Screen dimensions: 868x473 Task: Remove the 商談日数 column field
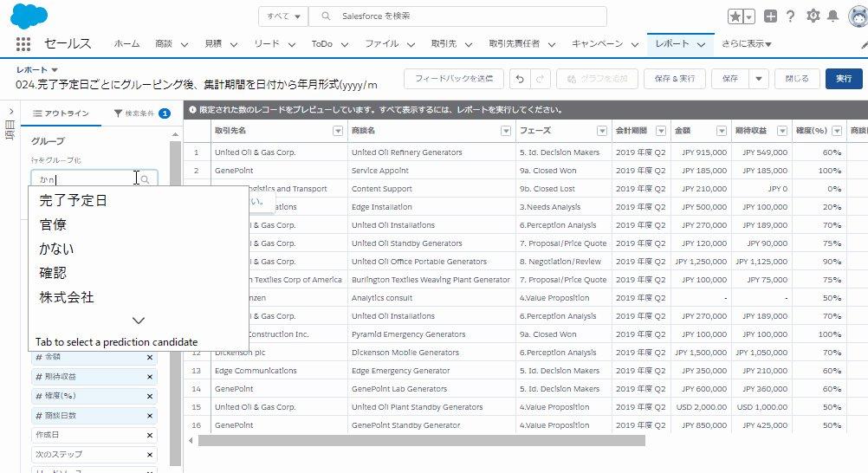[150, 416]
